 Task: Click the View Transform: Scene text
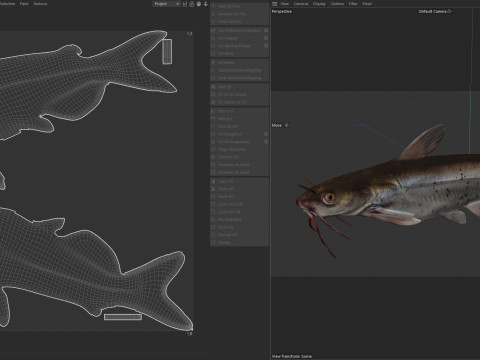tap(292, 356)
